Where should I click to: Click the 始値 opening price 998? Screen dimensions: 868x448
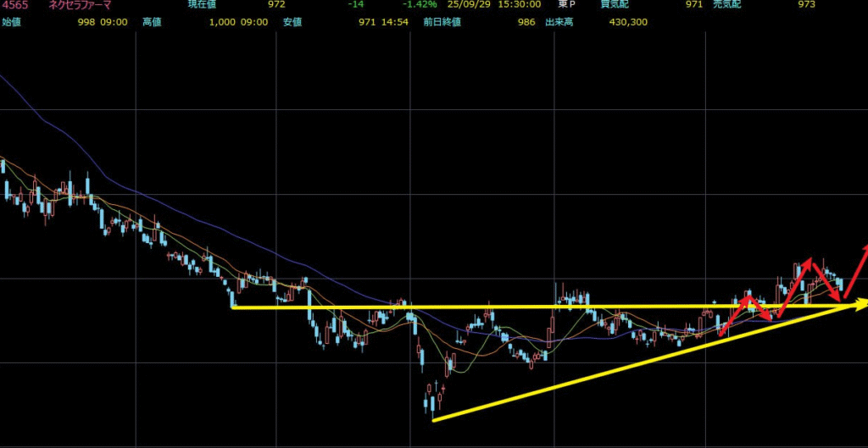click(89, 21)
